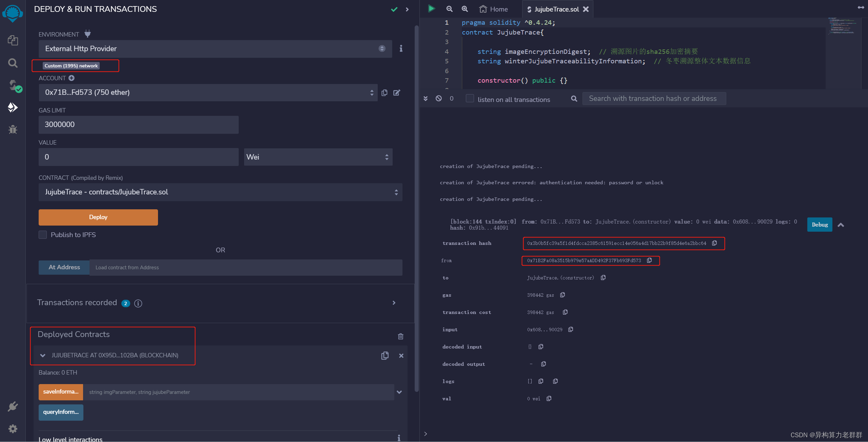This screenshot has height=442, width=868.
Task: Click the Load contract from Address field
Action: click(246, 268)
